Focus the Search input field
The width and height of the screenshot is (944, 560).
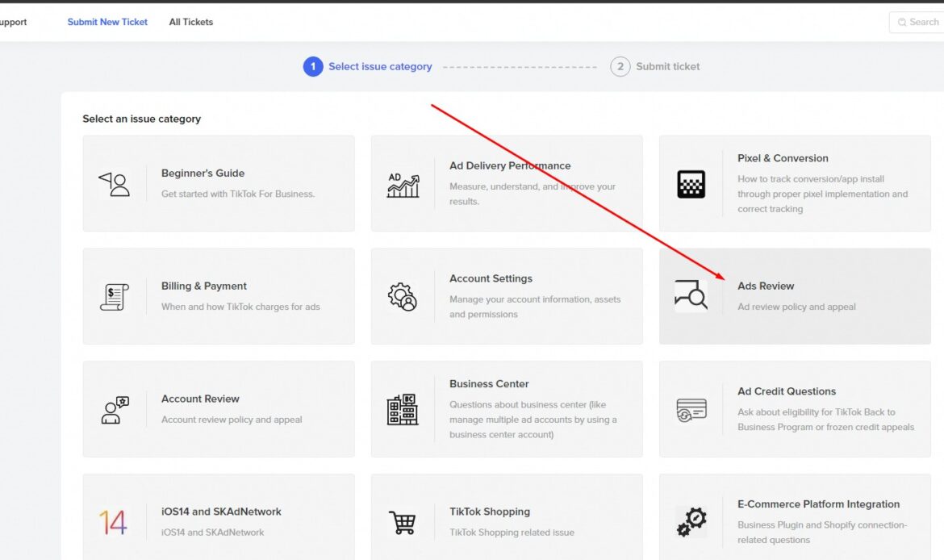(917, 23)
